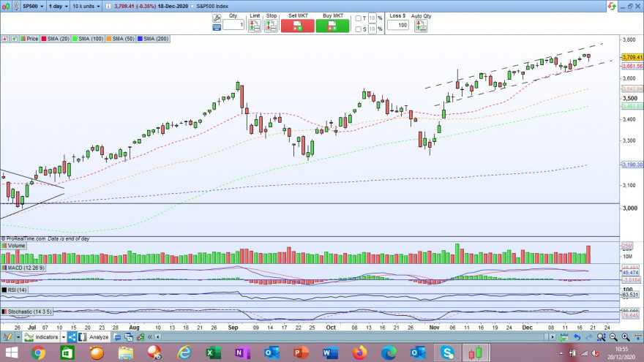Click the T percentage value field
Viewport: 644px width, 362px height.
(x=372, y=18)
